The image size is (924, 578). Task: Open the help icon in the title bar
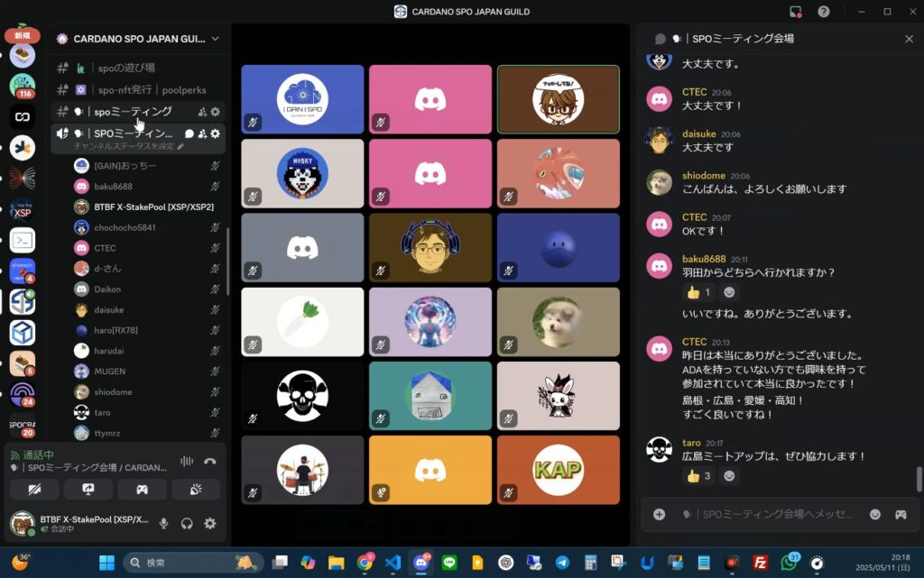click(x=823, y=12)
